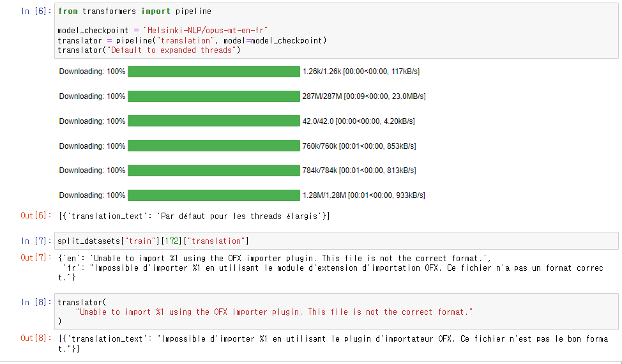Image resolution: width=622 pixels, height=364 pixels.
Task: Click 'Downloading: 100%' label beside the 287M/287M bar
Action: 92,96
